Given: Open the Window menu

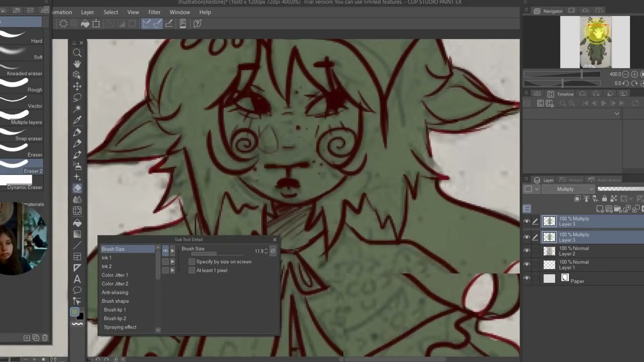Looking at the screenshot, I should coord(180,12).
